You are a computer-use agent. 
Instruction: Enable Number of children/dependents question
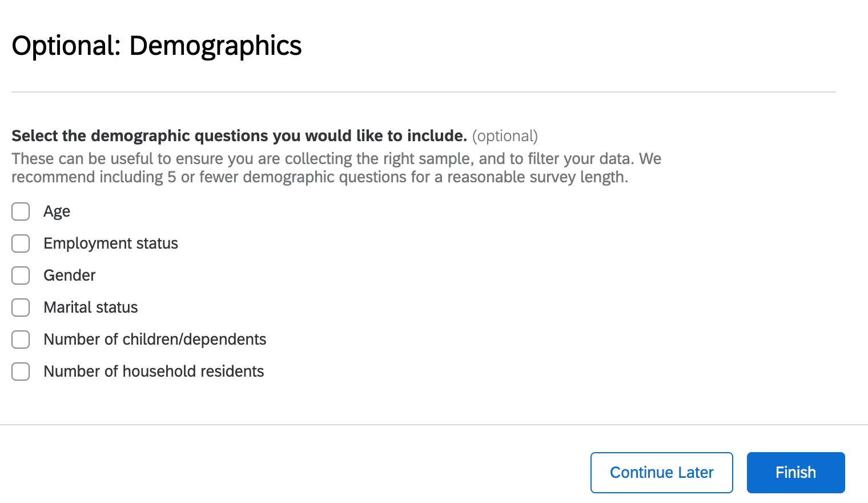click(x=21, y=340)
